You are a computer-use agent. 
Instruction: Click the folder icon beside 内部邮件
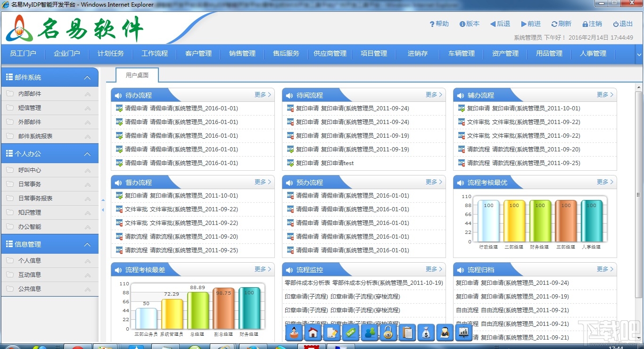[x=10, y=93]
